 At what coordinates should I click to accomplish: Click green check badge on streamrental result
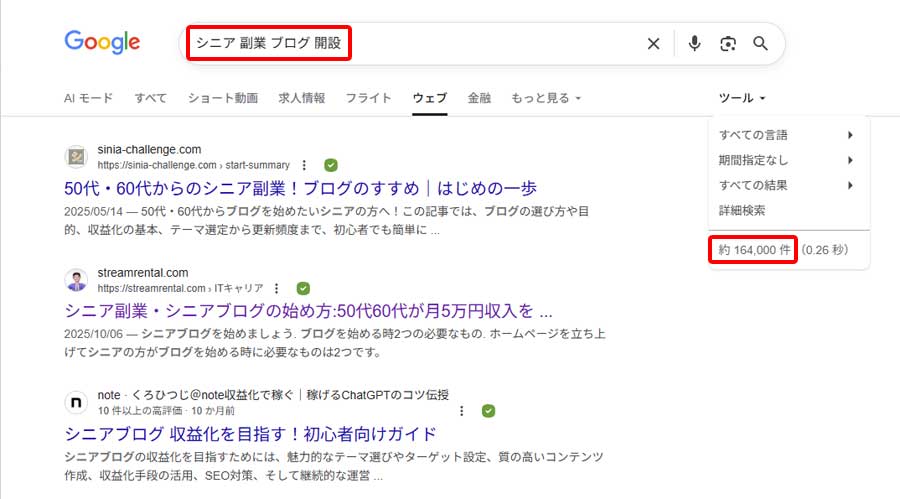(303, 288)
